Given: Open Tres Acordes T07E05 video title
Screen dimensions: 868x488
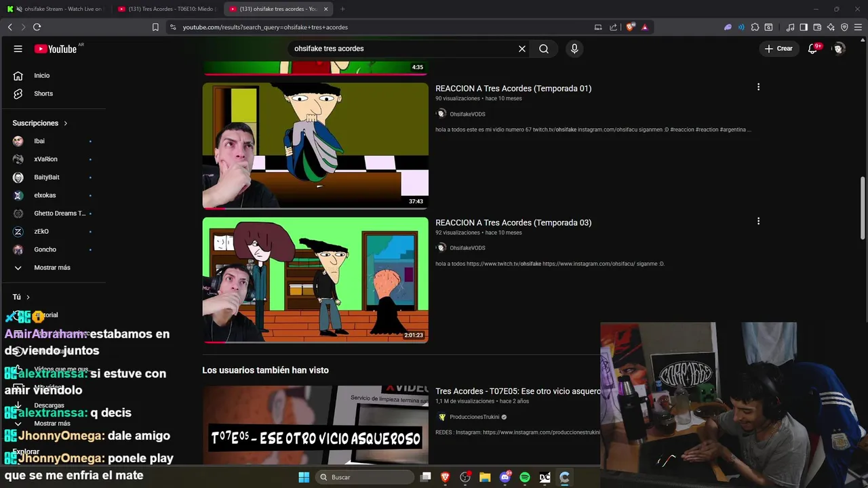Looking at the screenshot, I should click(x=517, y=391).
